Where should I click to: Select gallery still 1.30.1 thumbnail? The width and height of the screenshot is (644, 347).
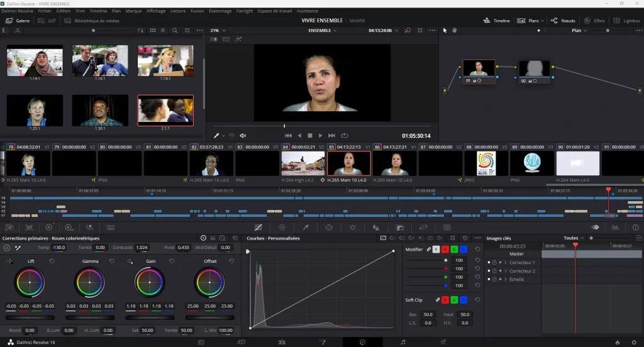pos(100,111)
